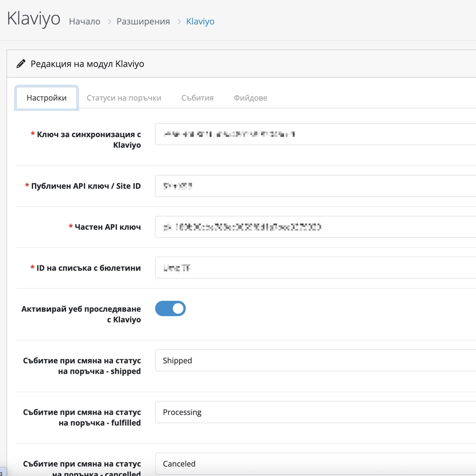
Task: Click the pencil edit icon beside module title
Action: 20,64
